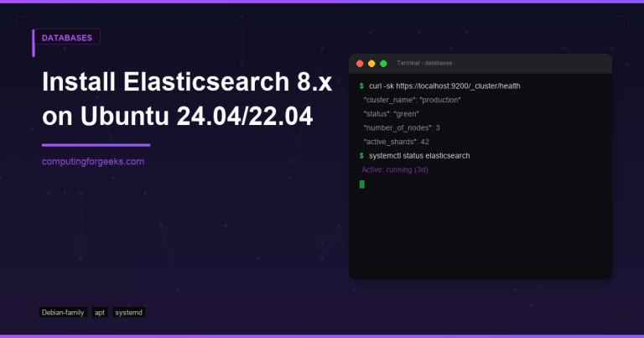Click the systemctl status elasticsearch command

point(419,156)
